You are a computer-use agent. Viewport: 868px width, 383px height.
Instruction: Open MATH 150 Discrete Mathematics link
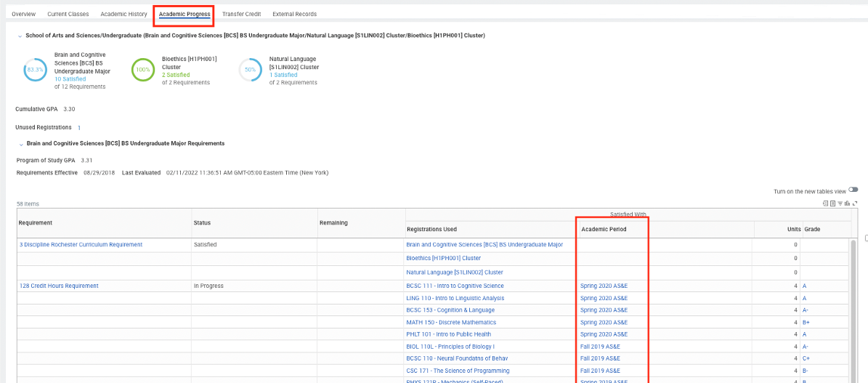tap(451, 322)
